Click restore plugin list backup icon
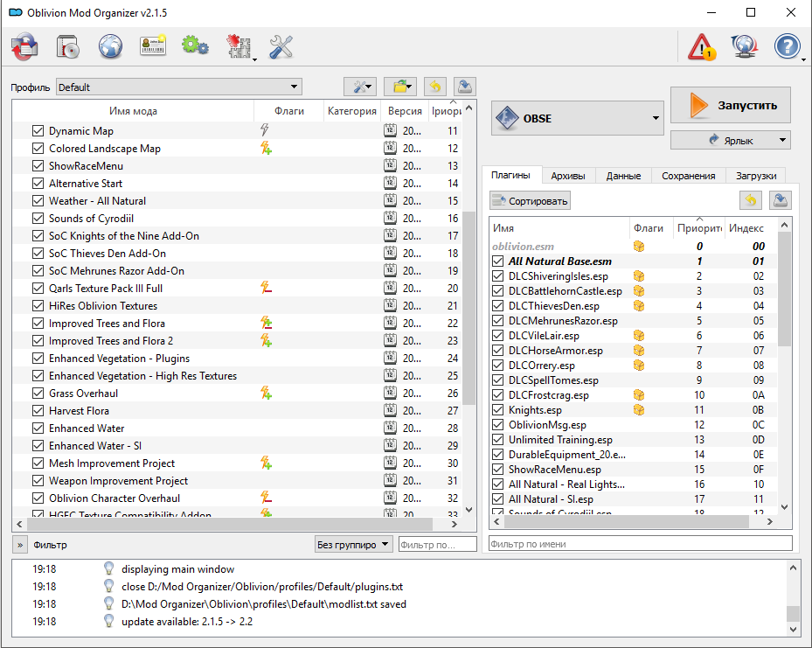 (x=750, y=200)
